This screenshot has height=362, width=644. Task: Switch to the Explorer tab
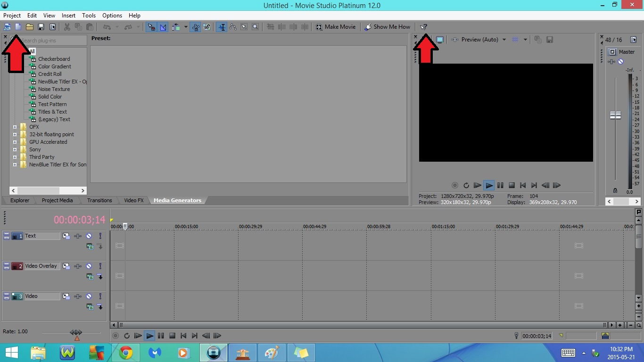(x=20, y=200)
